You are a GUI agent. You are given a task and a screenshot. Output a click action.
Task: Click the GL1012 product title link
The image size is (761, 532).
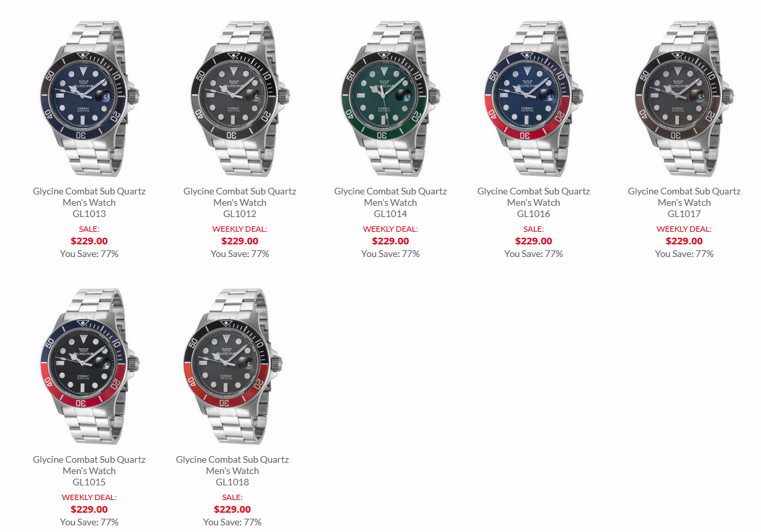click(x=240, y=202)
